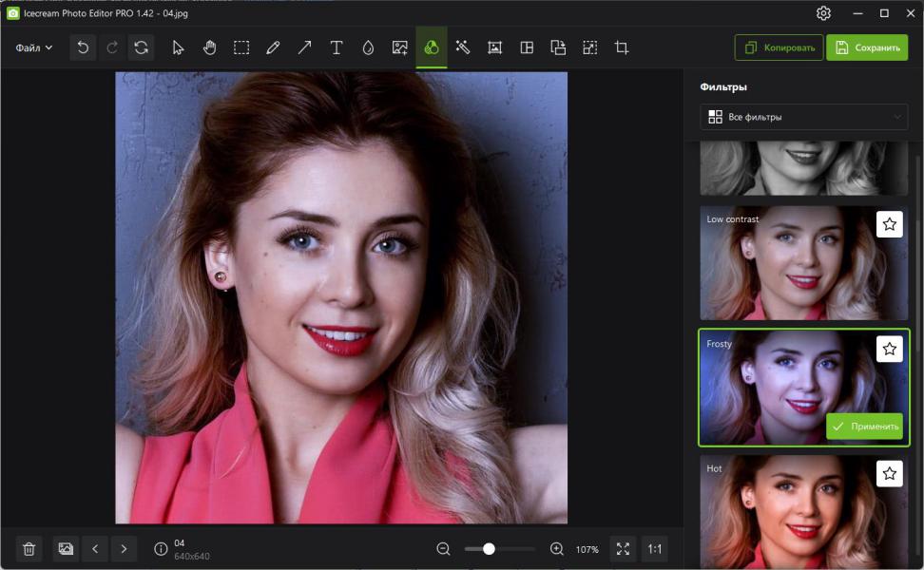Viewport: 924px width, 570px height.
Task: Click the zoom out magnifier
Action: click(x=444, y=549)
